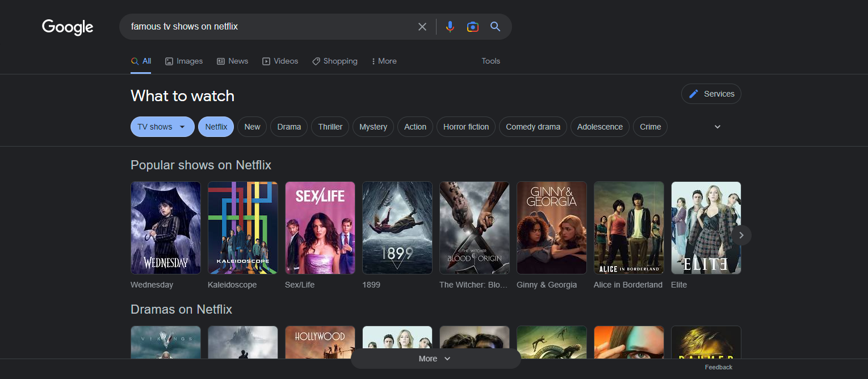Screen dimensions: 868x379
Task: Open Google Lens image search
Action: (x=473, y=27)
